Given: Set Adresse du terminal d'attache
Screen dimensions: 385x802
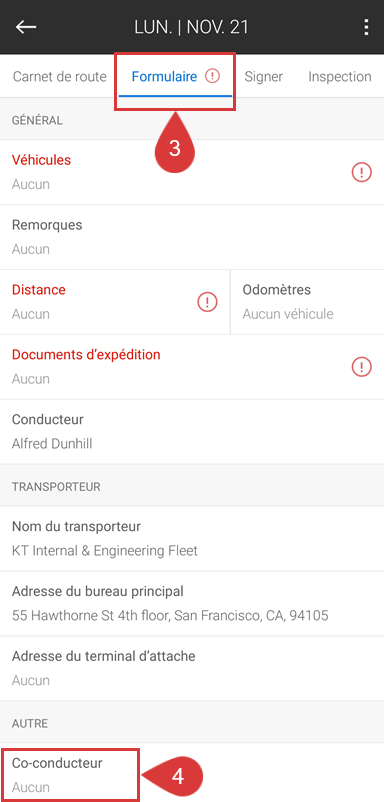Looking at the screenshot, I should tap(192, 669).
